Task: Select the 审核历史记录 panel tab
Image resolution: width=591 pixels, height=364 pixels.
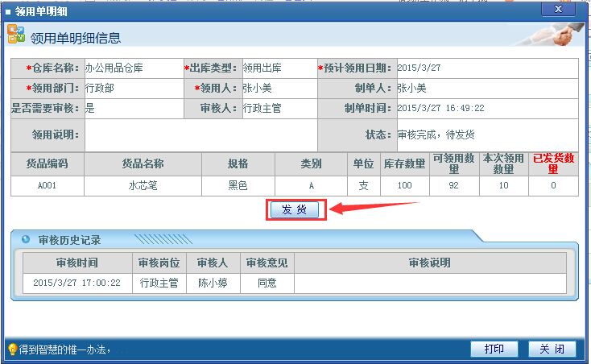Action: tap(69, 240)
